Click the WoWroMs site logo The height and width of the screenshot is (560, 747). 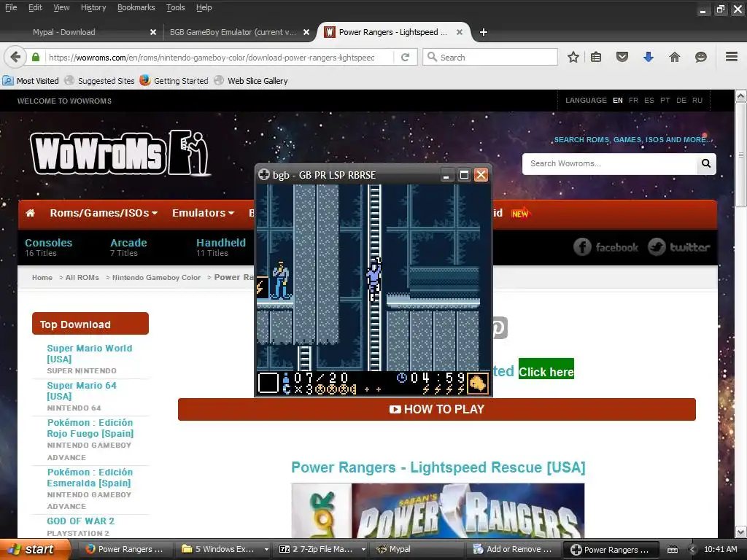point(120,152)
